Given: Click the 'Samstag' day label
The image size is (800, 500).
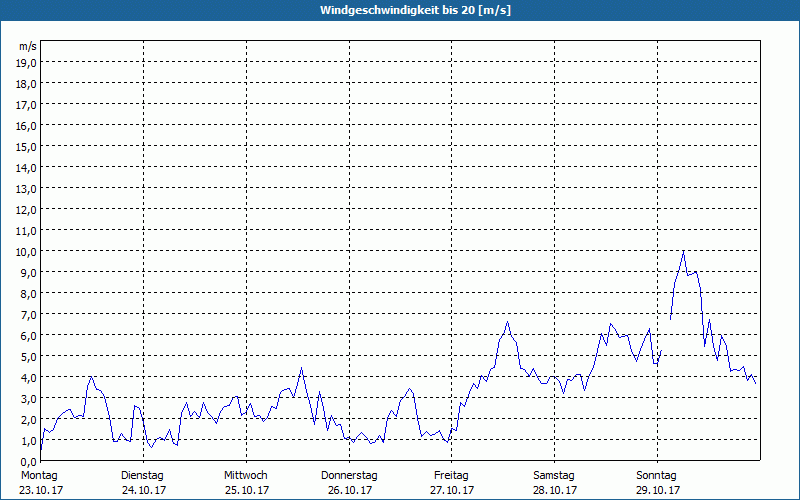Looking at the screenshot, I should tap(554, 476).
